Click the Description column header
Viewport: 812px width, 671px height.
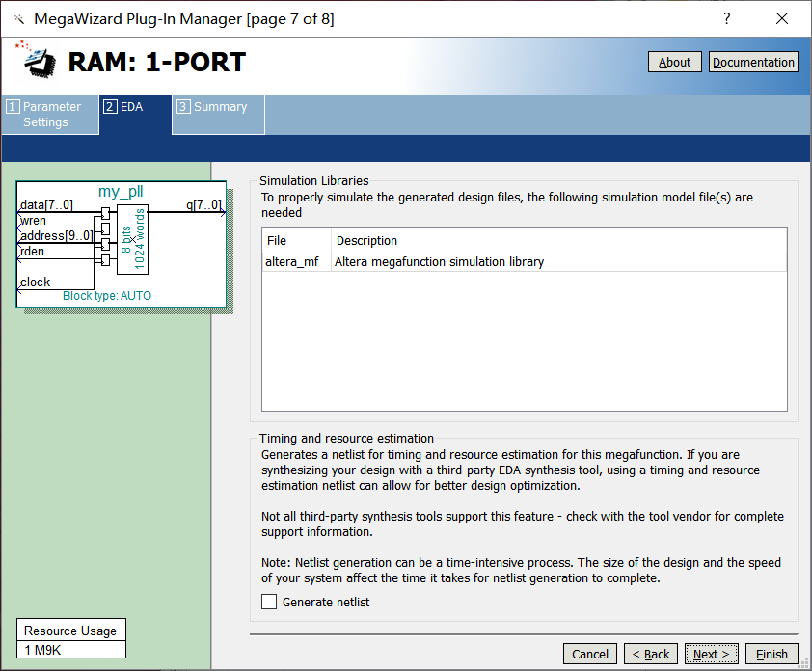[x=366, y=240]
